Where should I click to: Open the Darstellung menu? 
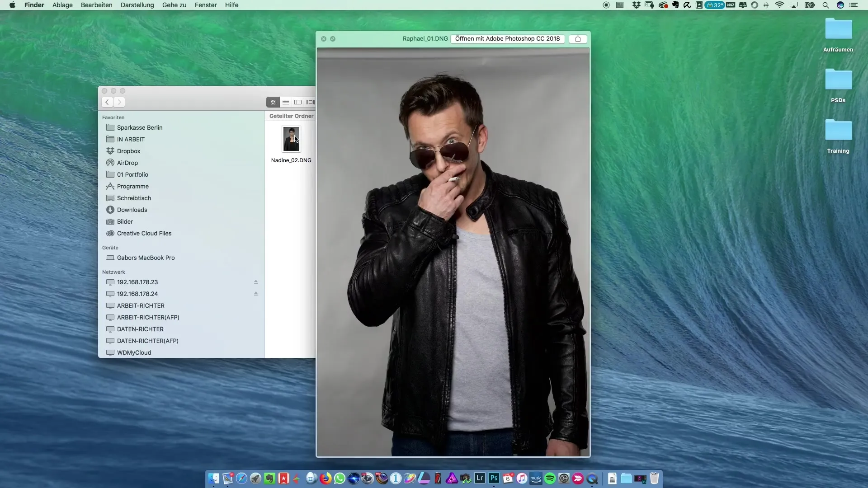pyautogui.click(x=137, y=5)
